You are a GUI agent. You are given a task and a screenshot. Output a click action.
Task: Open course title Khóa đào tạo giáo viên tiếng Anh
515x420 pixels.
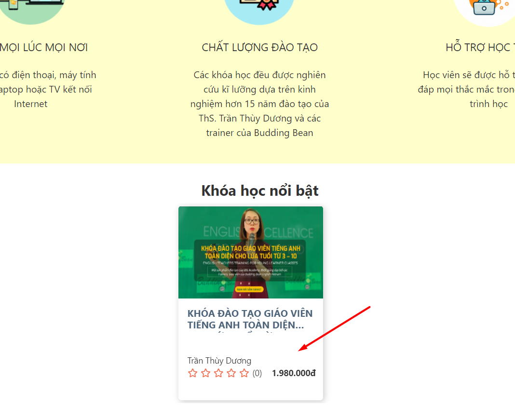point(250,319)
